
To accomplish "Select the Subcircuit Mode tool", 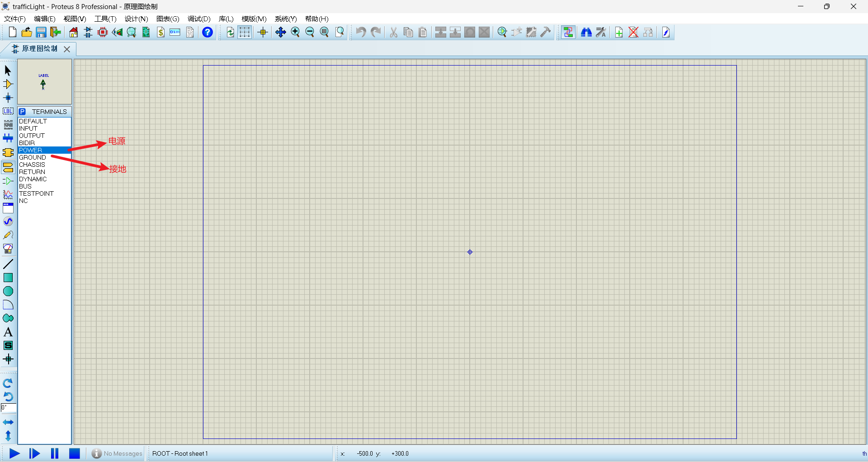I will click(8, 153).
